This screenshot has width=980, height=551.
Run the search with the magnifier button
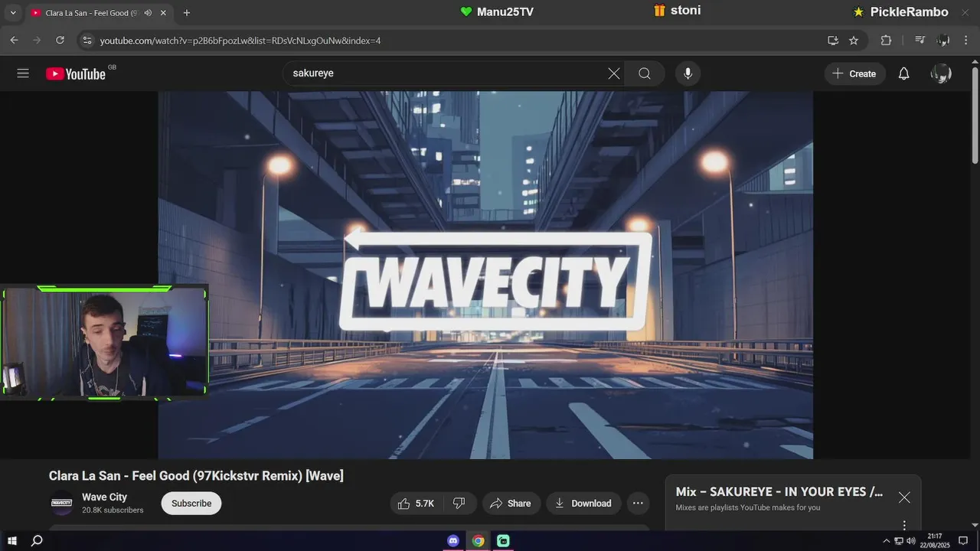(645, 73)
